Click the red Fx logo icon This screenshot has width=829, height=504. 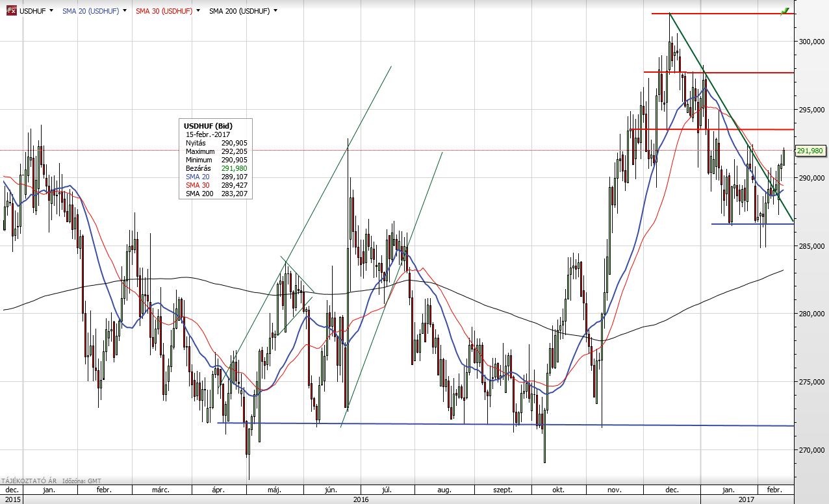coord(12,11)
